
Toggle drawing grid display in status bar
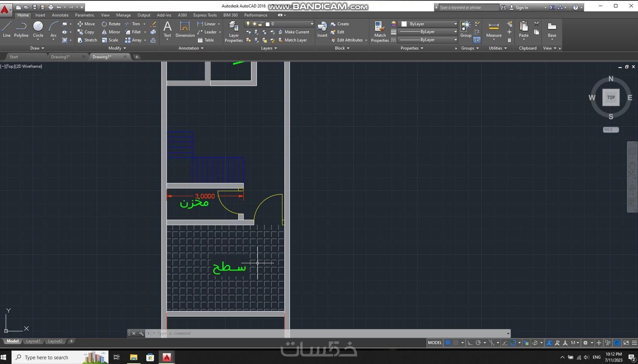coord(448,343)
